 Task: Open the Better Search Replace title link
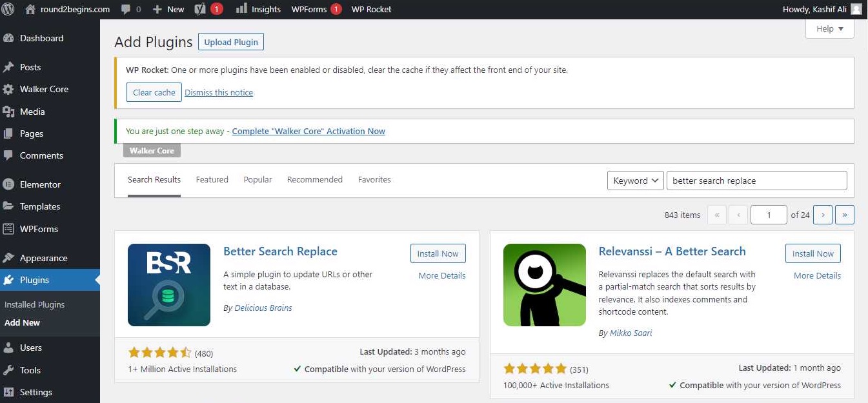[x=280, y=251]
